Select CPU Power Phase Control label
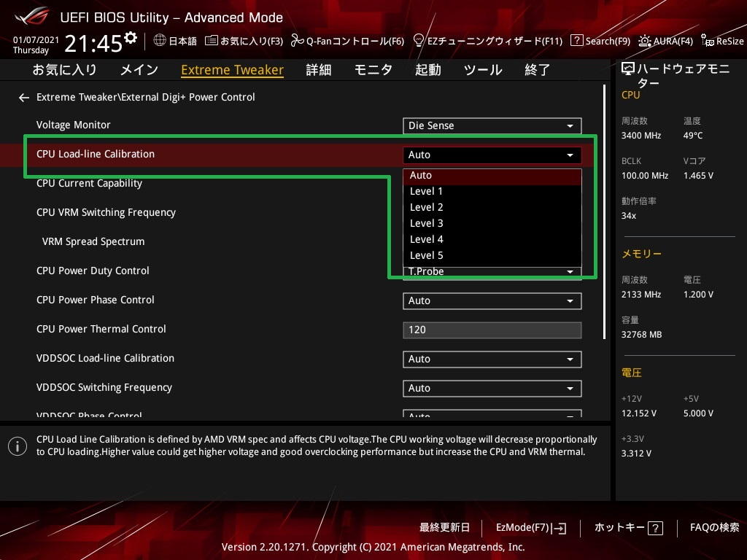747x560 pixels. (x=96, y=300)
